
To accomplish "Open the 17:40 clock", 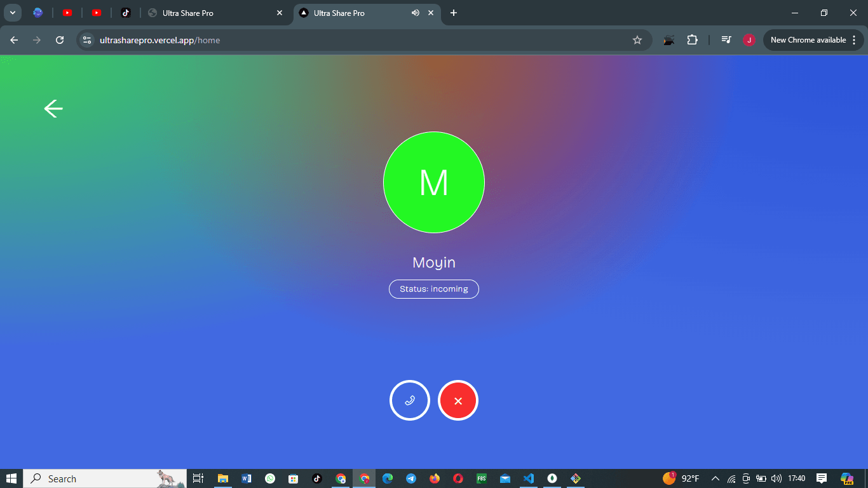I will pos(797,478).
